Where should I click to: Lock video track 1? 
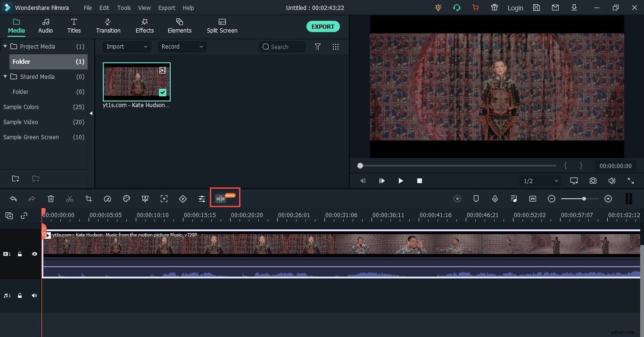tap(20, 254)
